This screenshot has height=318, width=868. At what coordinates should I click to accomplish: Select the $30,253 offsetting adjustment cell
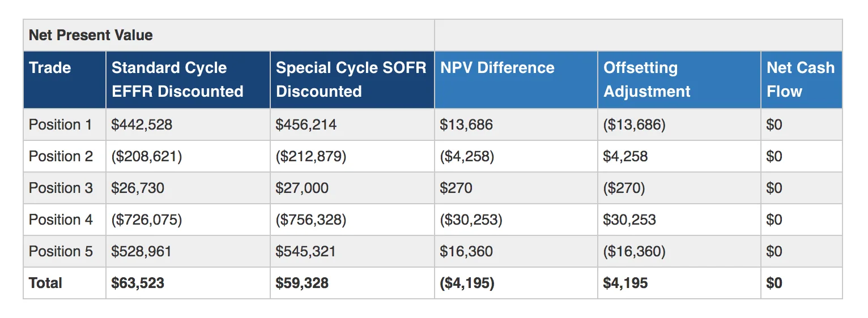coord(629,220)
